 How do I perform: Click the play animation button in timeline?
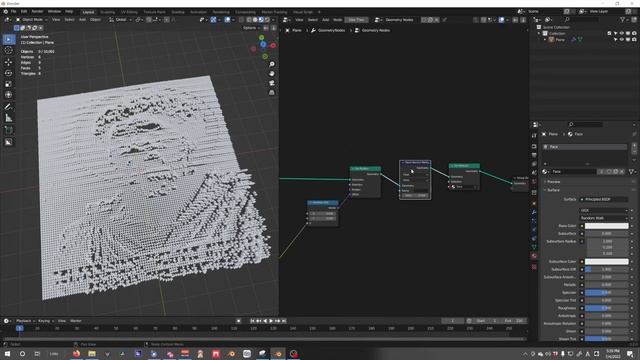coord(271,321)
